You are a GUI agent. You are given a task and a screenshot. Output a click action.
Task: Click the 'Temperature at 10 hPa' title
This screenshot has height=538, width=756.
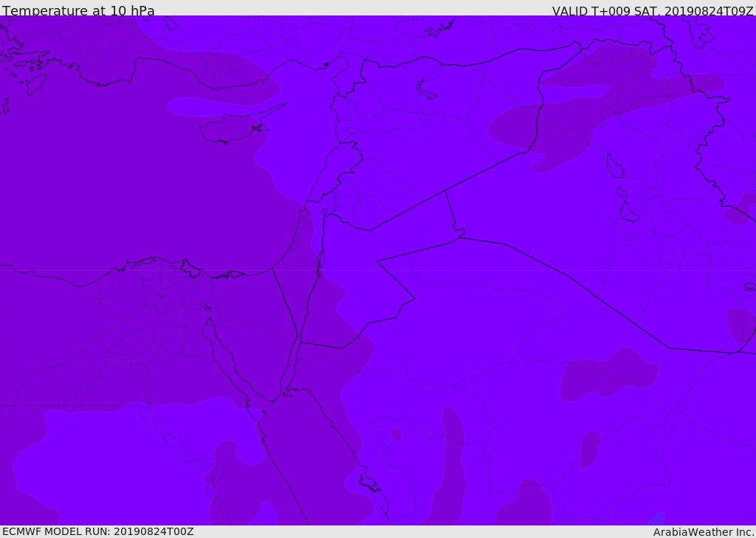click(78, 10)
